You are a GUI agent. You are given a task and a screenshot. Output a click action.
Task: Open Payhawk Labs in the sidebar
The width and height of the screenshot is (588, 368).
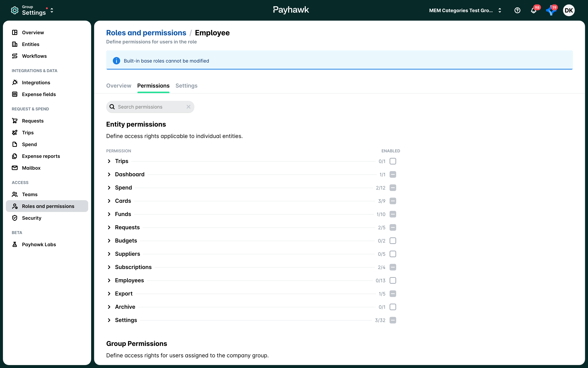point(47,244)
